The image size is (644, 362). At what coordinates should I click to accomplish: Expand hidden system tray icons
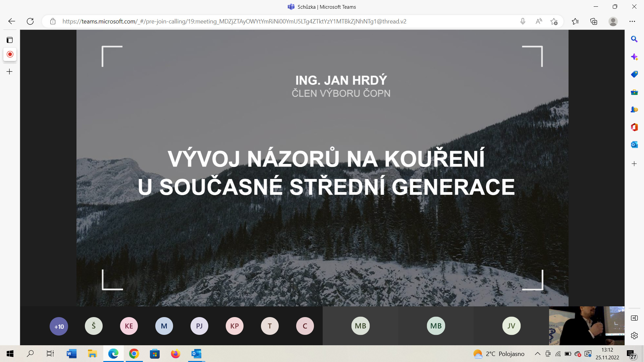click(x=537, y=354)
